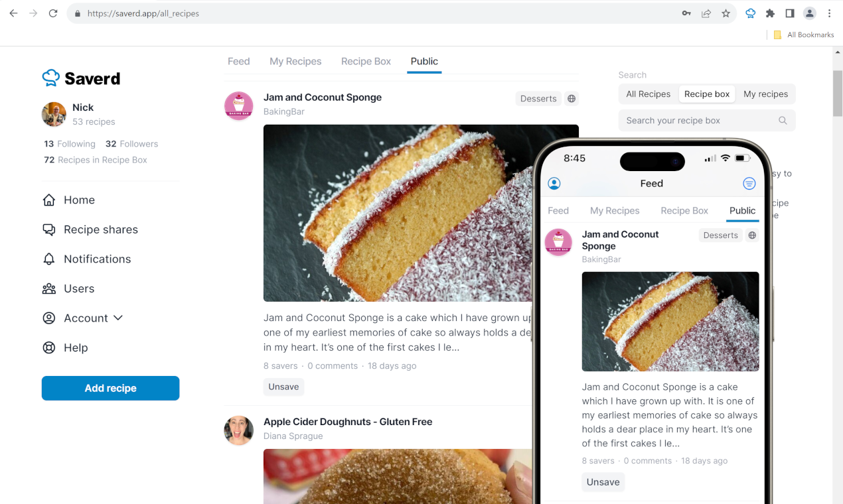
Task: Click the Desserts tag on the desktop card
Action: click(538, 99)
